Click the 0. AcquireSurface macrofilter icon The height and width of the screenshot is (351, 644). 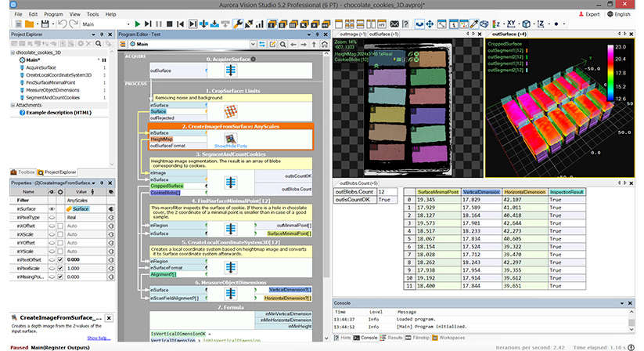[x=230, y=71]
